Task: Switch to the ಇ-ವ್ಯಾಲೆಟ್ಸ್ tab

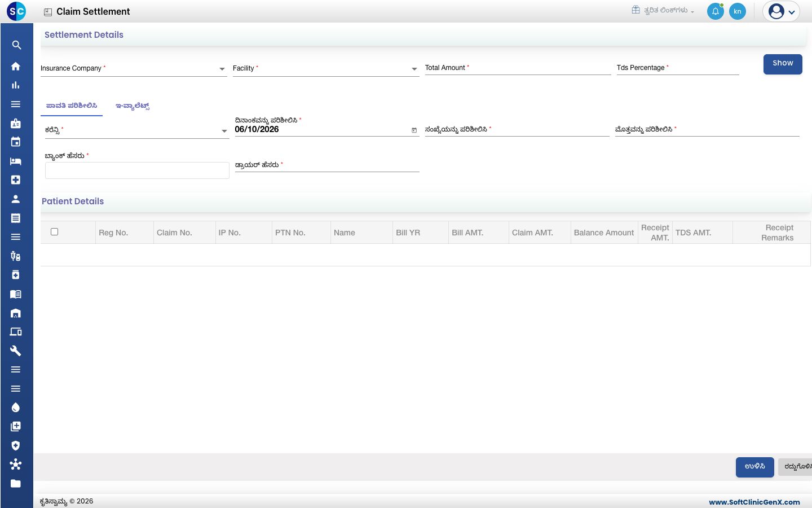Action: pyautogui.click(x=133, y=106)
